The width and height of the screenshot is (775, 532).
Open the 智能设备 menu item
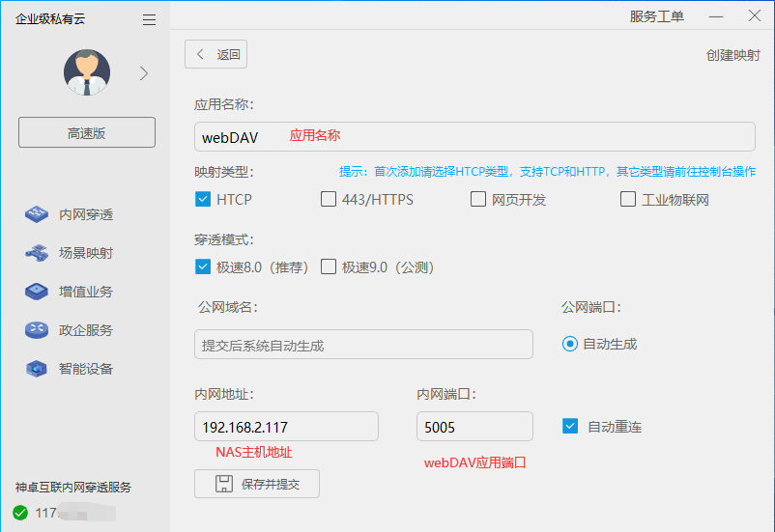[86, 369]
